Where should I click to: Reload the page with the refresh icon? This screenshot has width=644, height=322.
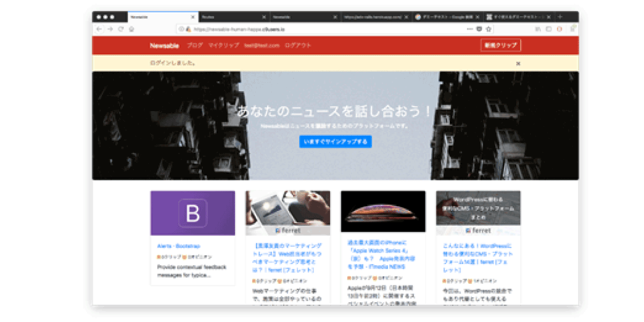point(121,29)
